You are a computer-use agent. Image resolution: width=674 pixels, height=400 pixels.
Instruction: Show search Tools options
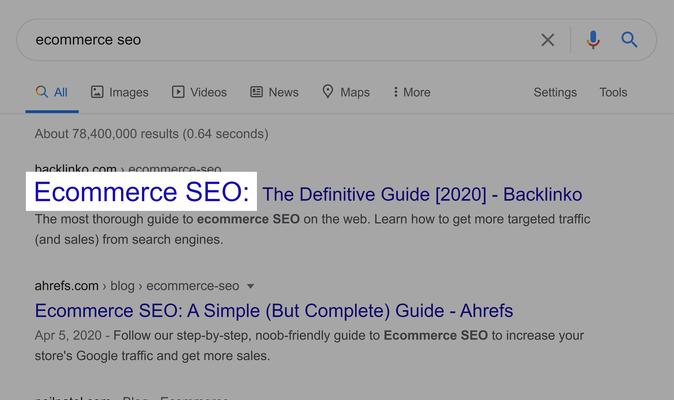pyautogui.click(x=613, y=92)
